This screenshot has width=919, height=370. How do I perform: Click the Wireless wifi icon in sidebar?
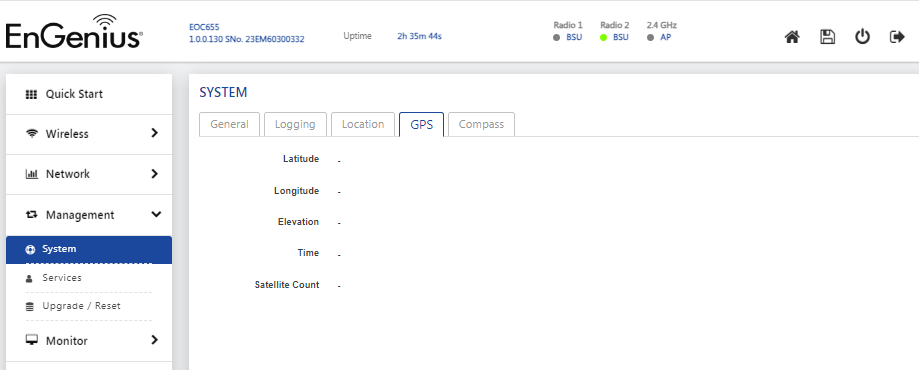click(x=32, y=134)
